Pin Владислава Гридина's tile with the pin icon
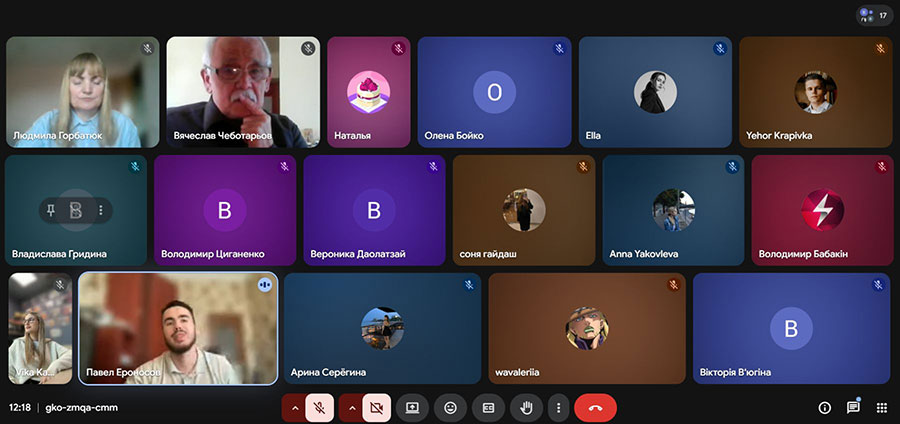900x424 pixels. [x=51, y=211]
